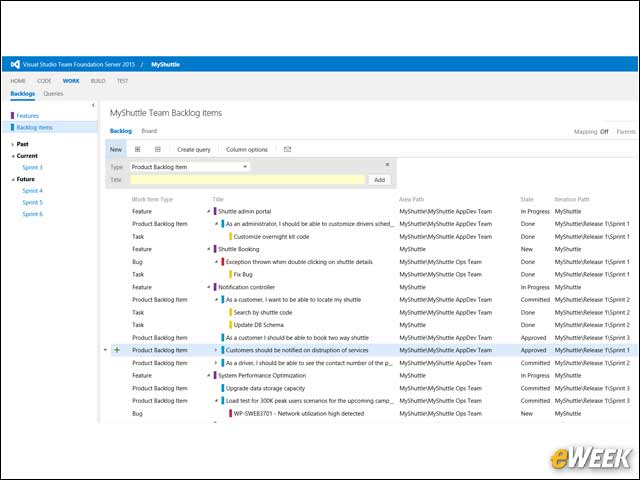640x480 pixels.
Task: Open the MyShuttle project link
Action: point(165,64)
